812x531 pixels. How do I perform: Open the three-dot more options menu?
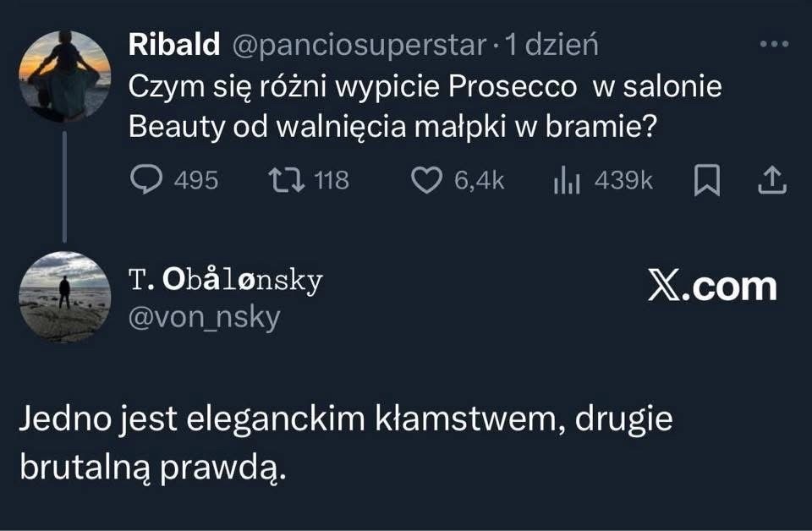click(x=773, y=45)
